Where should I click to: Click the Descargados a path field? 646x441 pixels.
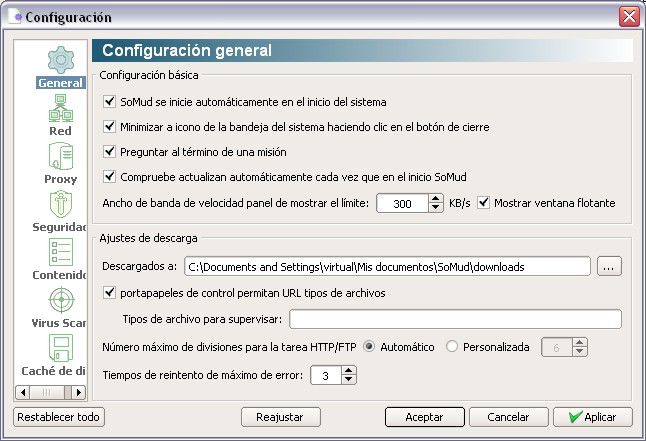pyautogui.click(x=387, y=267)
